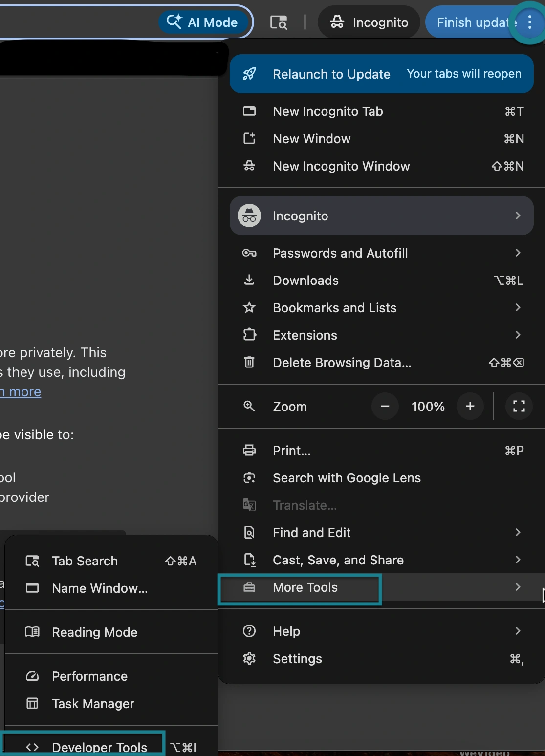Image resolution: width=545 pixels, height=756 pixels.
Task: Decrease zoom with the minus button
Action: pyautogui.click(x=385, y=406)
